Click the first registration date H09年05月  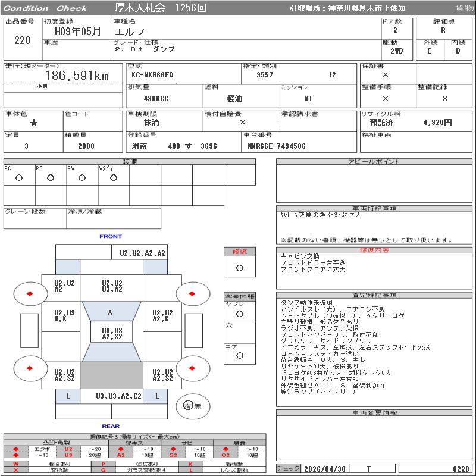click(78, 32)
